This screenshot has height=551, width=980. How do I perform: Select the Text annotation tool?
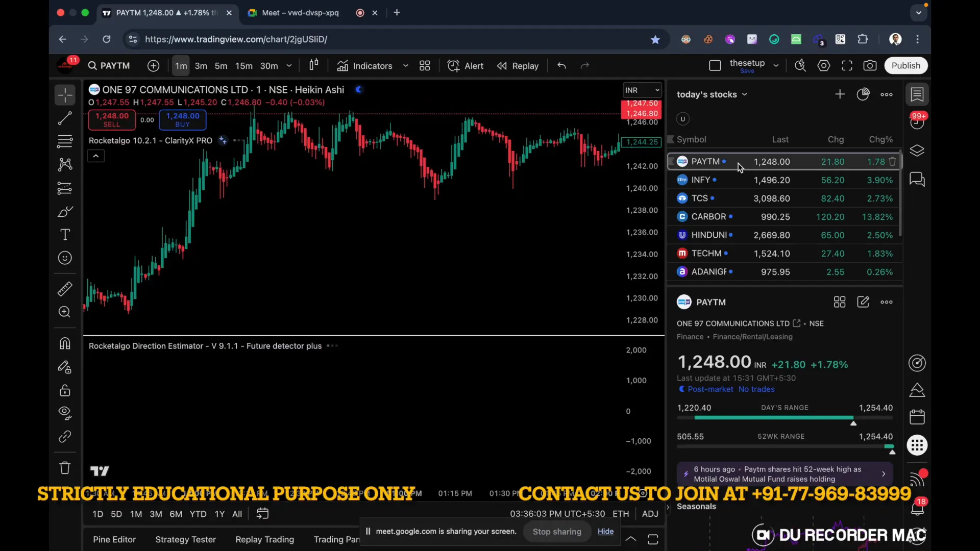[x=65, y=235]
